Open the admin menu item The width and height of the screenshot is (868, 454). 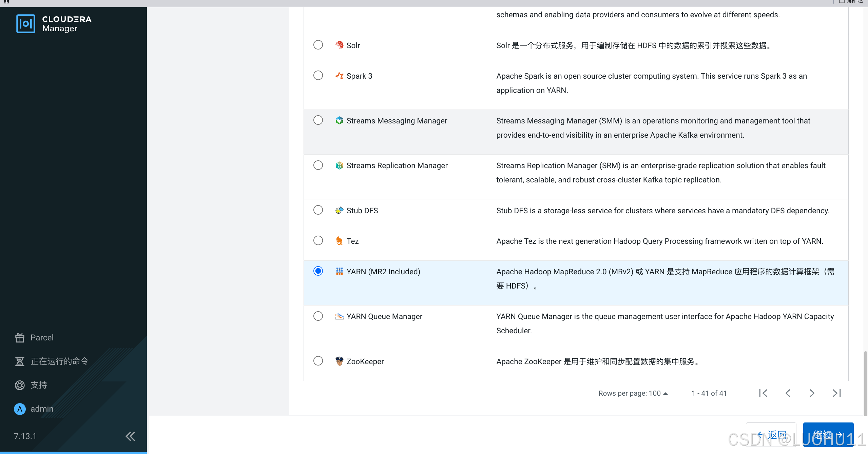[x=42, y=409]
